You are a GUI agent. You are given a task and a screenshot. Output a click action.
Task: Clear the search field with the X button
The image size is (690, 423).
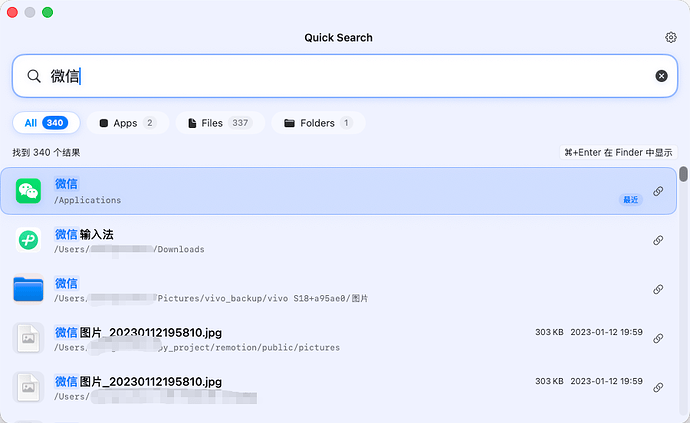click(x=661, y=76)
